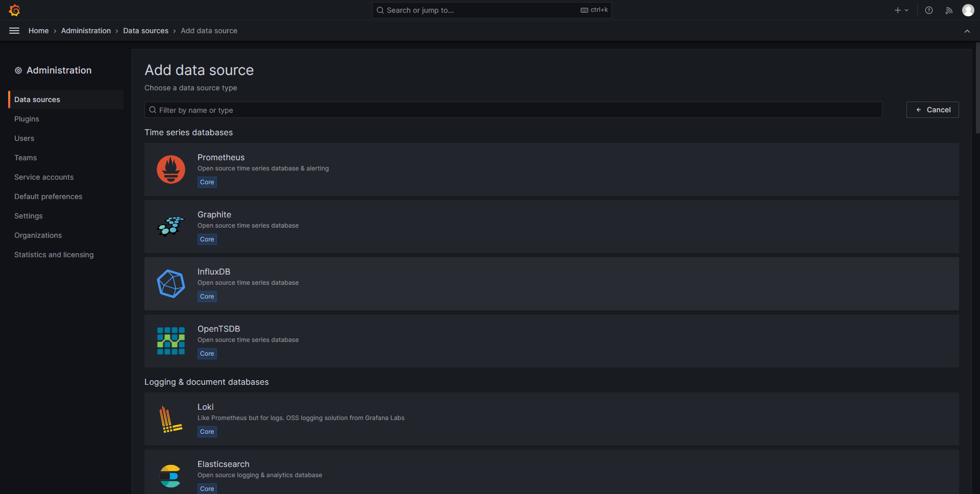The height and width of the screenshot is (494, 980).
Task: Click the OpenTSDB grid logo
Action: (171, 341)
